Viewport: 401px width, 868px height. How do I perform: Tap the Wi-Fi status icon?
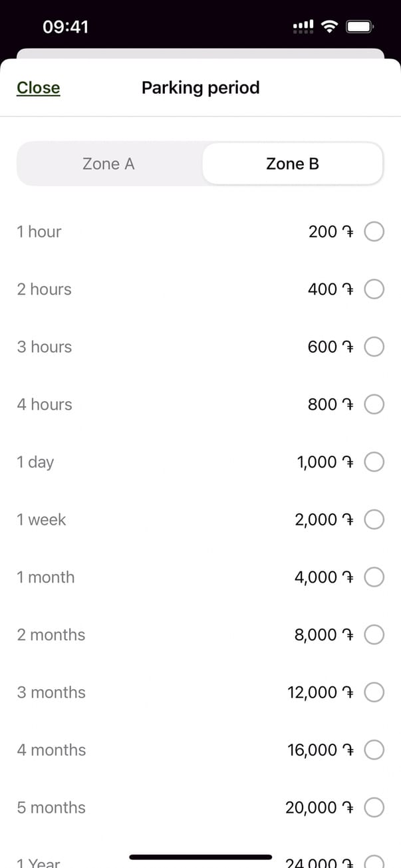coord(329,27)
